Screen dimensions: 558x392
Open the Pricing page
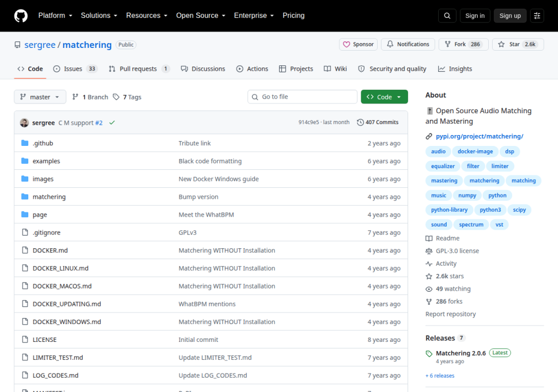pos(294,16)
